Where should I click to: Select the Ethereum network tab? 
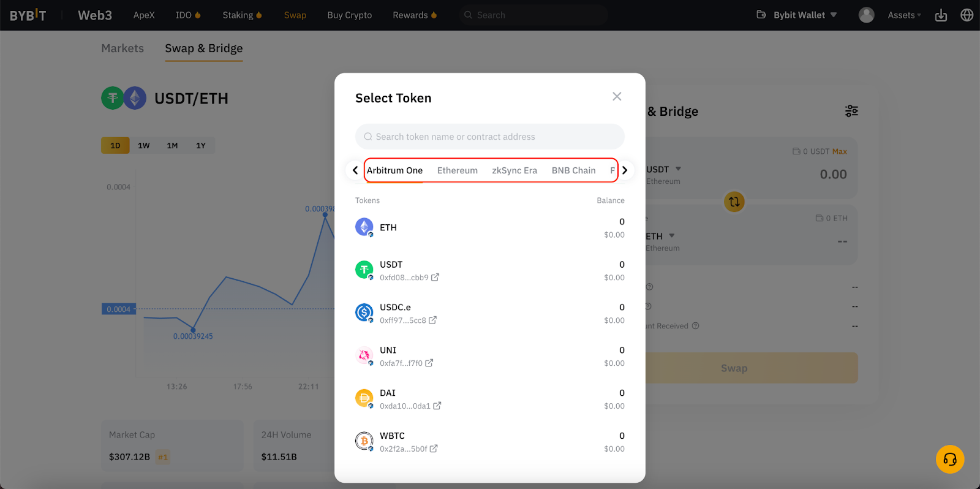pyautogui.click(x=458, y=170)
